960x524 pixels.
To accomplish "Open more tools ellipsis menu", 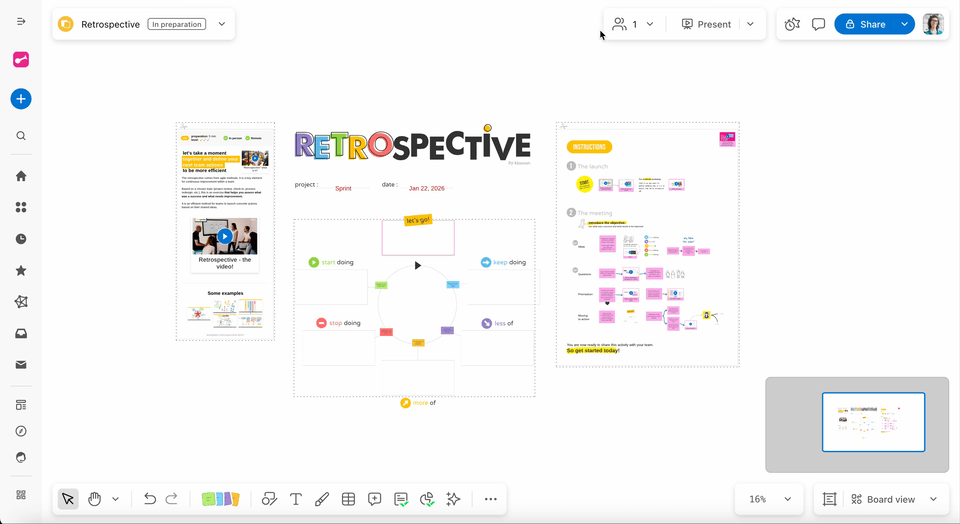I will tap(491, 500).
